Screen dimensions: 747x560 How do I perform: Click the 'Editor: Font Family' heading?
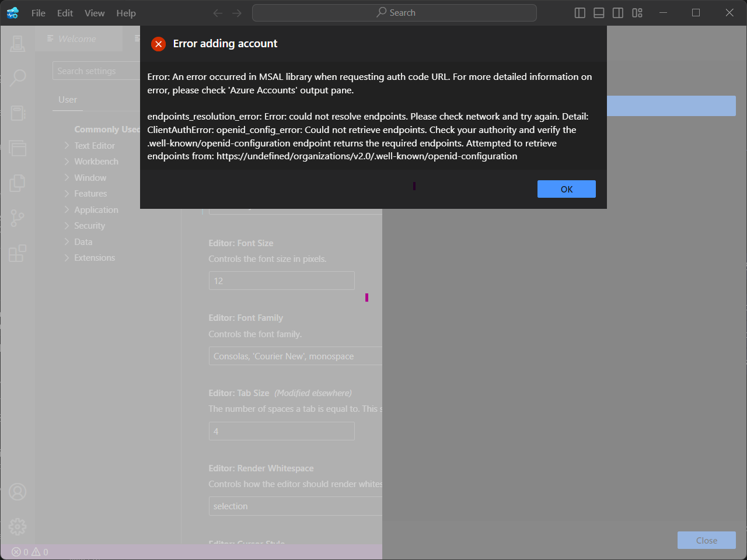(246, 318)
